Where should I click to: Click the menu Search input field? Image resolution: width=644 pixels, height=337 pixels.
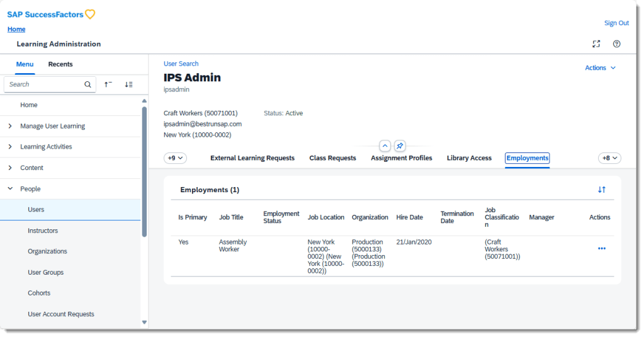coord(44,84)
